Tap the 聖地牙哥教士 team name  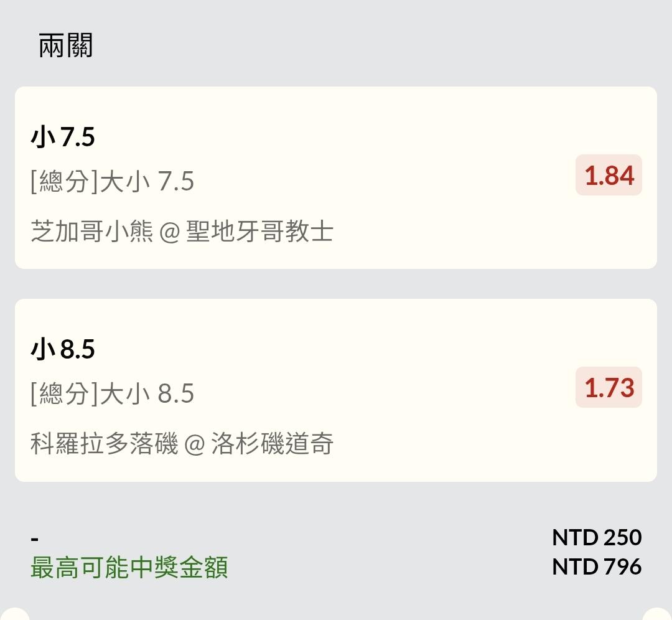tap(259, 232)
